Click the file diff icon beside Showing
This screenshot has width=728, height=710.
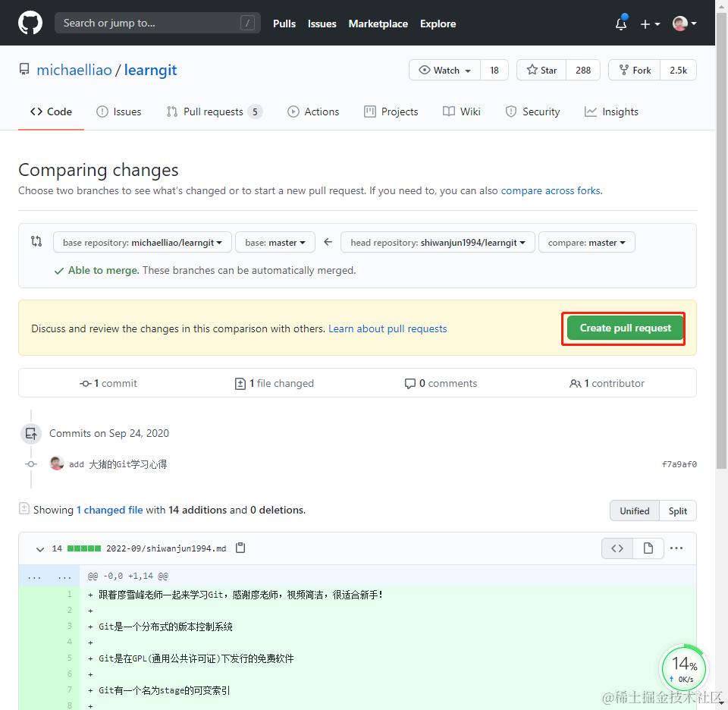(24, 508)
